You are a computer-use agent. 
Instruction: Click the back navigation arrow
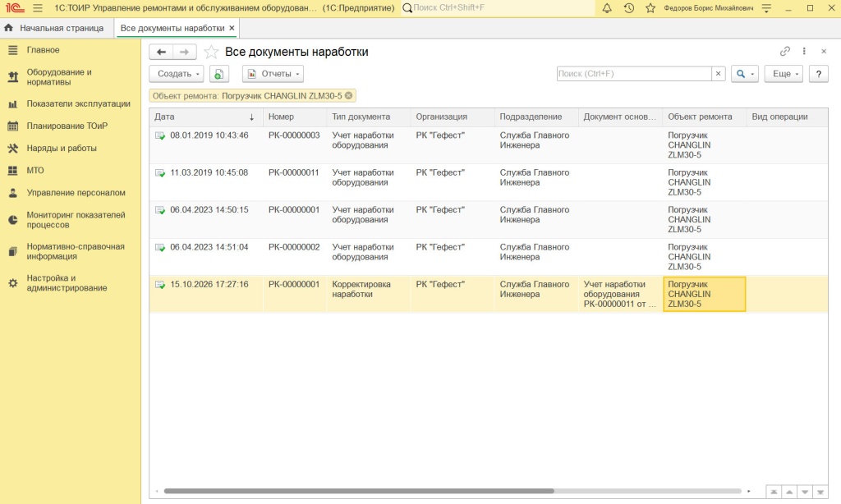[161, 52]
